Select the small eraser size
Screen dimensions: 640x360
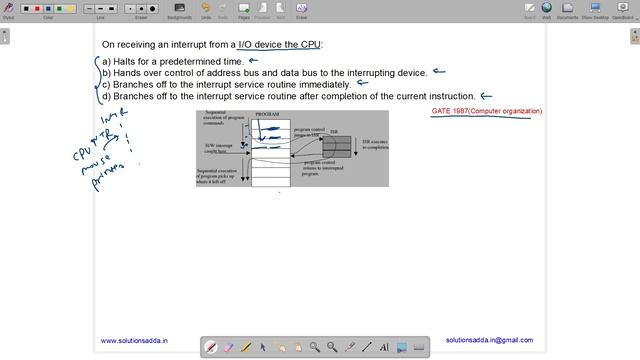pos(130,9)
